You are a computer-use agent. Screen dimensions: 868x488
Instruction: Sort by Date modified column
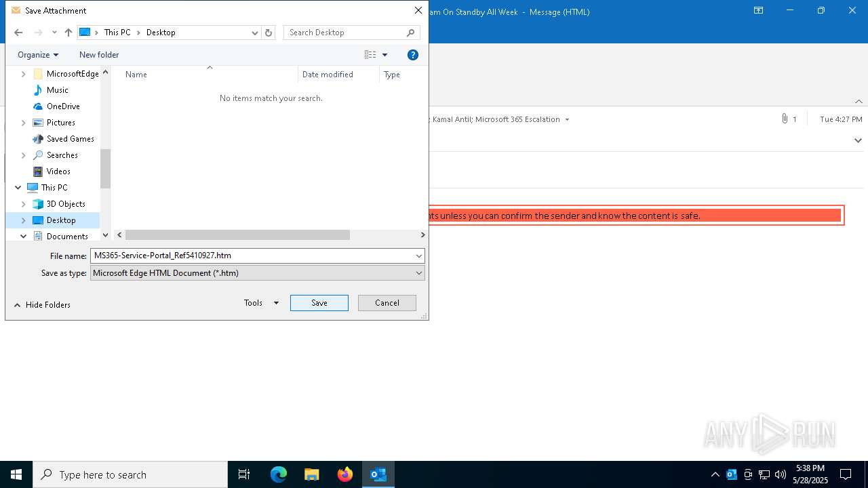click(x=328, y=75)
